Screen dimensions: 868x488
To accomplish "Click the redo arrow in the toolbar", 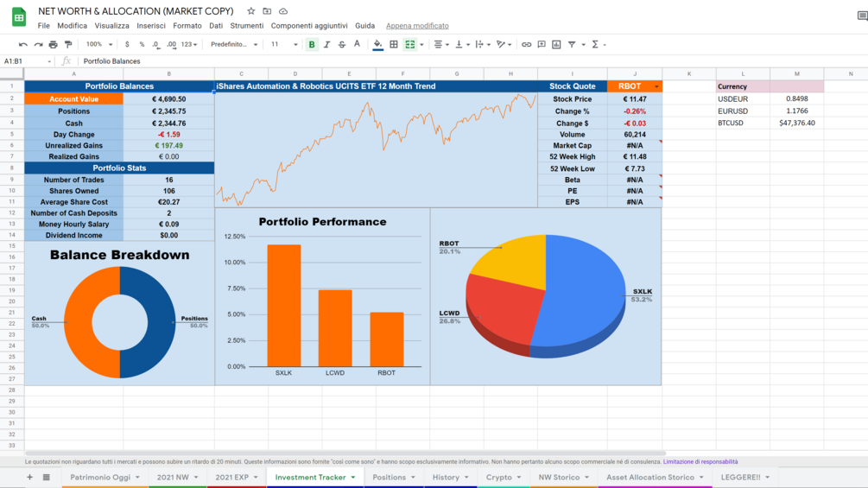I will point(38,44).
